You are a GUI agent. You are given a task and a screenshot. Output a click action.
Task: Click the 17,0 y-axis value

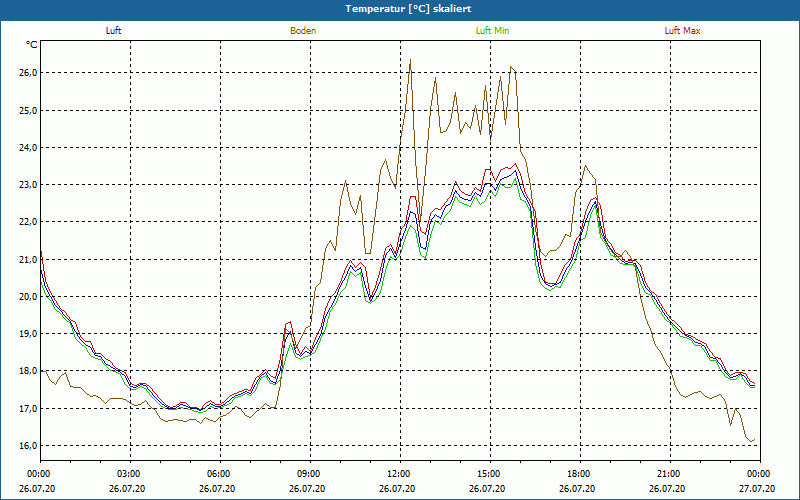(28, 408)
